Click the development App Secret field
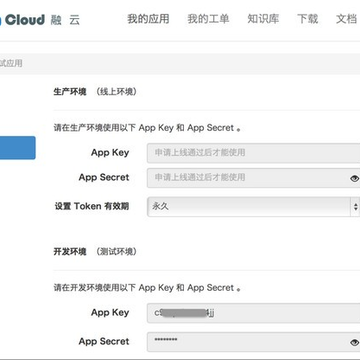The height and width of the screenshot is (360, 360). (x=254, y=342)
